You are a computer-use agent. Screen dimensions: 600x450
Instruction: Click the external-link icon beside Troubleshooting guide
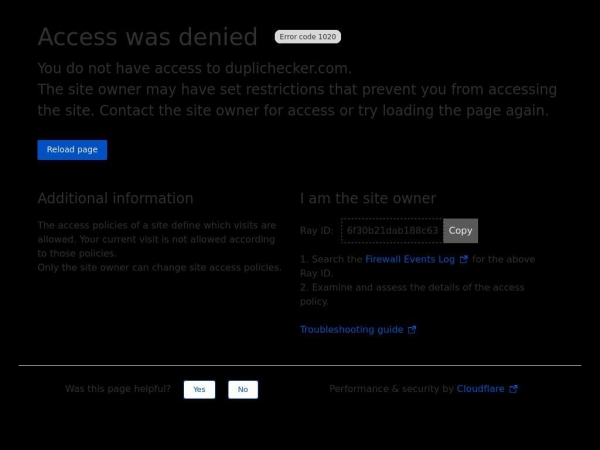pyautogui.click(x=412, y=330)
